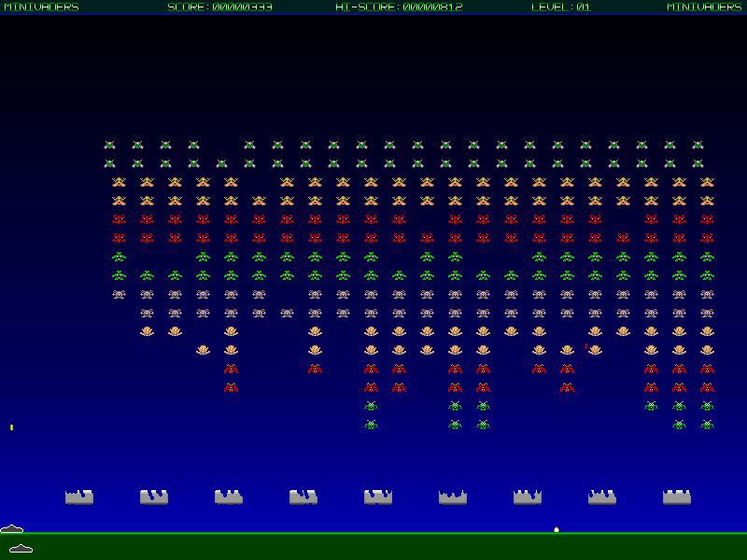
Task: Click the spare life ship below the ground line
Action: 21,549
